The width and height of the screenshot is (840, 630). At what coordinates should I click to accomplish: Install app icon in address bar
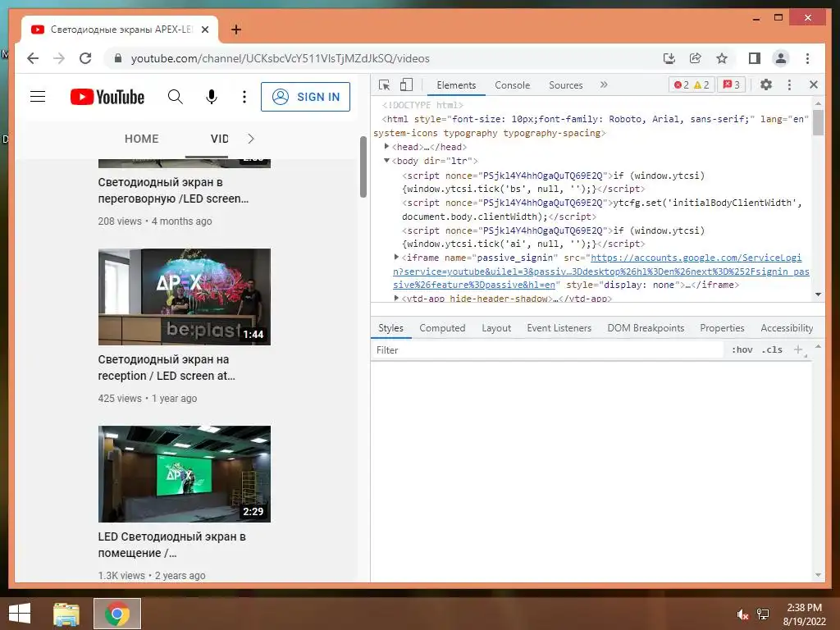click(x=669, y=58)
